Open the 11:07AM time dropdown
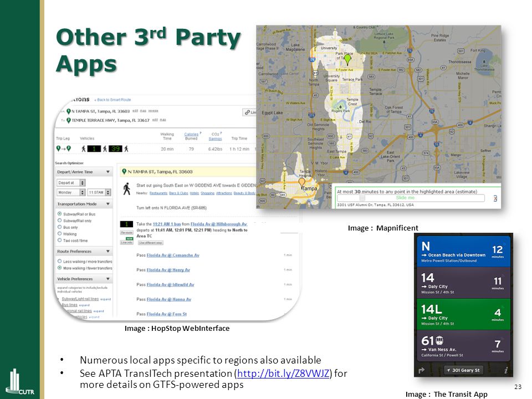The height and width of the screenshot is (399, 532). coord(99,192)
